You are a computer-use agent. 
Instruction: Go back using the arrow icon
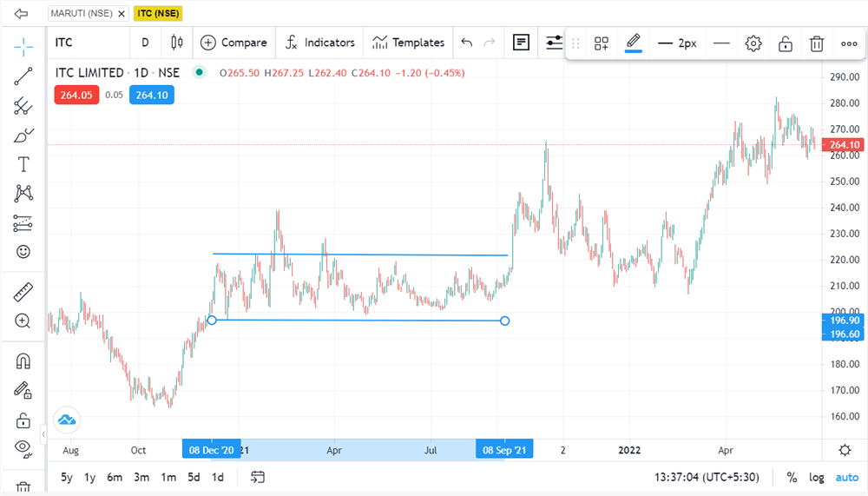21,13
